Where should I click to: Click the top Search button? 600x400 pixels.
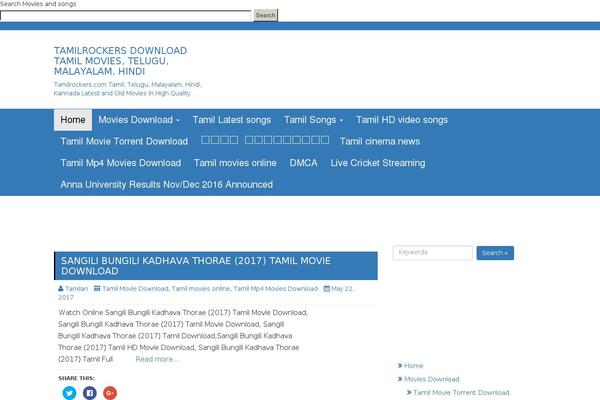tap(266, 15)
